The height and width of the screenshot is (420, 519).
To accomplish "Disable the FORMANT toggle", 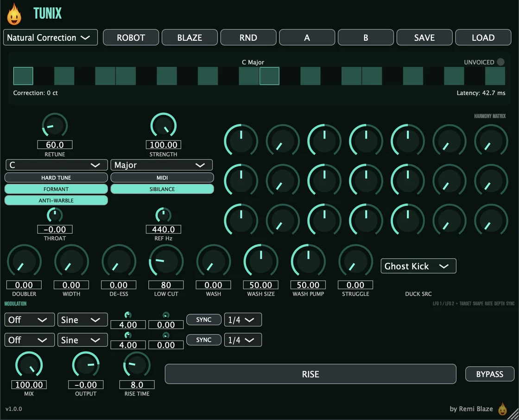I will coord(56,189).
